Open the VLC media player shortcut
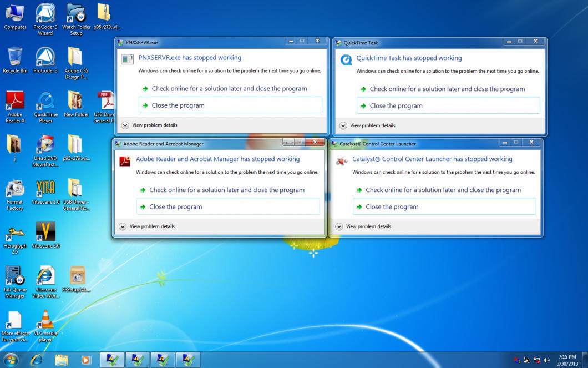 pyautogui.click(x=45, y=322)
